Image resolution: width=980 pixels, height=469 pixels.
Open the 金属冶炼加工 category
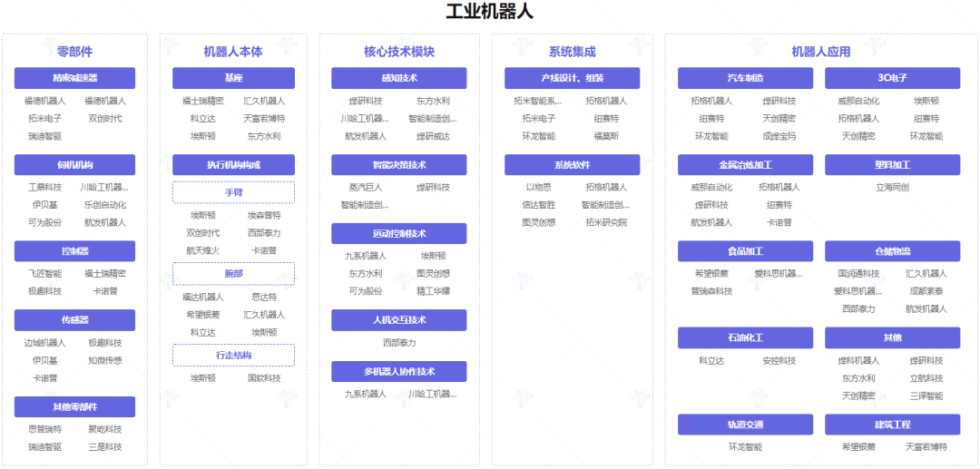[745, 165]
